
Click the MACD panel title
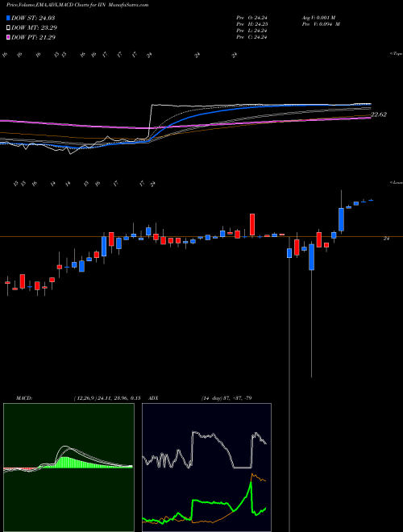point(24,398)
